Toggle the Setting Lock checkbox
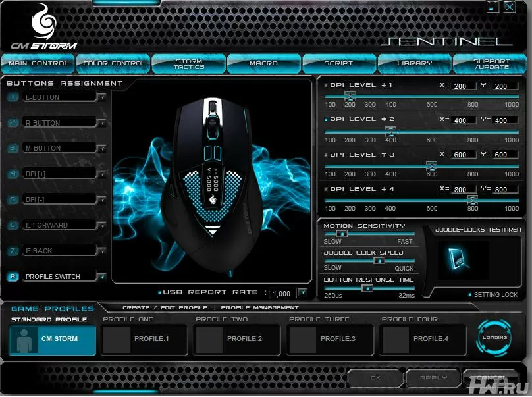 coord(469,295)
